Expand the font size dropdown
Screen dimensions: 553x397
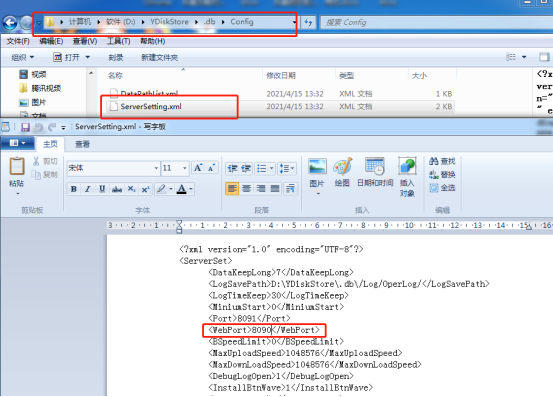(185, 168)
